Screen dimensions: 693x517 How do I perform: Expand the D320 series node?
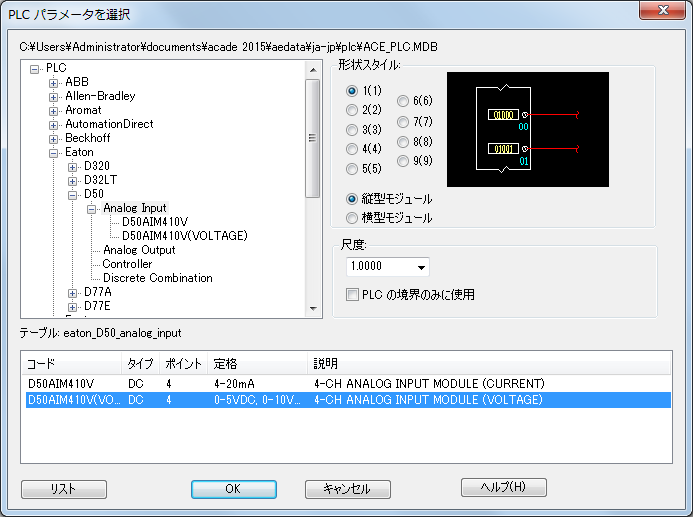pos(72,167)
